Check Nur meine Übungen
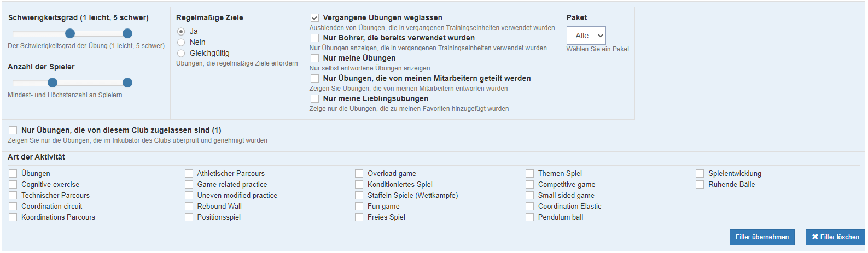Screen dimensions: 868x253 (315, 58)
